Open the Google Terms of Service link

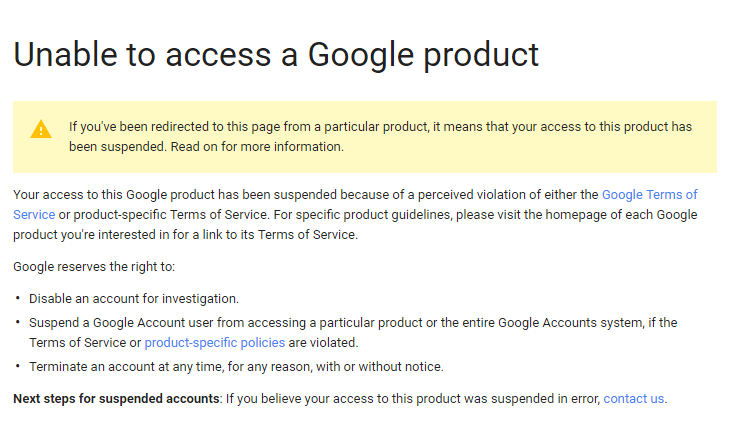coord(649,195)
